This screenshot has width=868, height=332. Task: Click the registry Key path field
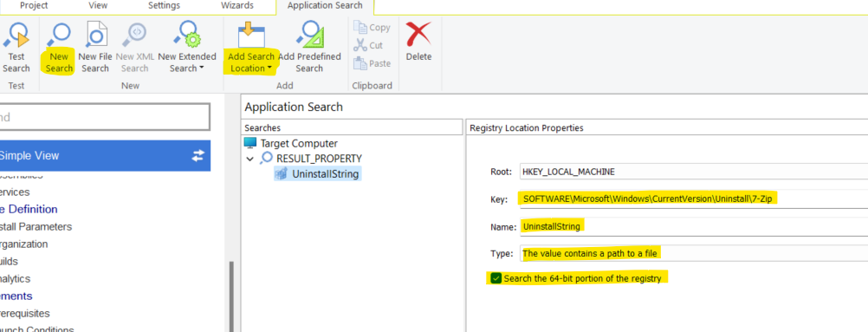coord(694,199)
